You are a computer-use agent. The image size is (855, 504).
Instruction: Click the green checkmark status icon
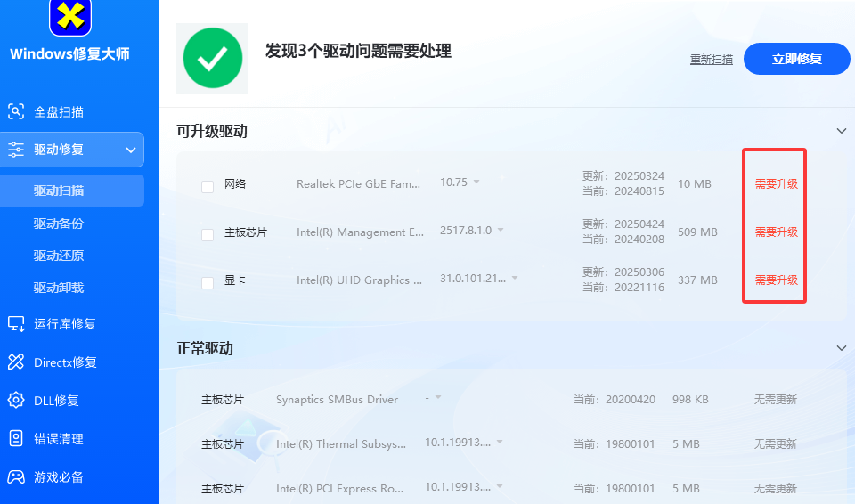point(212,59)
